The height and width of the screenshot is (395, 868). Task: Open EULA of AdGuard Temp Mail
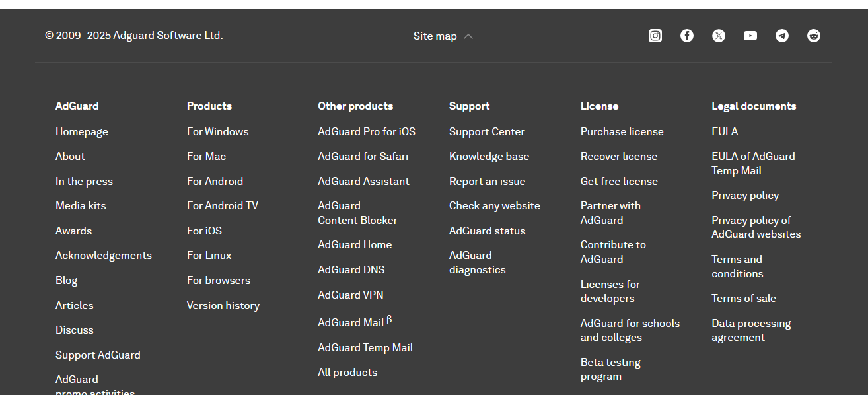753,164
